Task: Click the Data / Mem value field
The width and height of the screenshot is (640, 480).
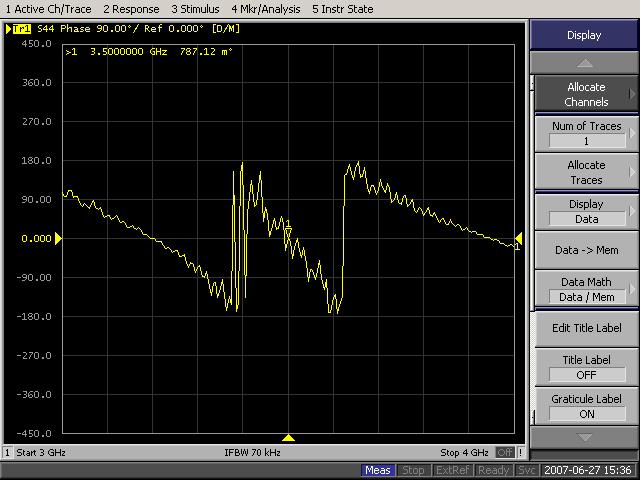Action: pos(587,297)
